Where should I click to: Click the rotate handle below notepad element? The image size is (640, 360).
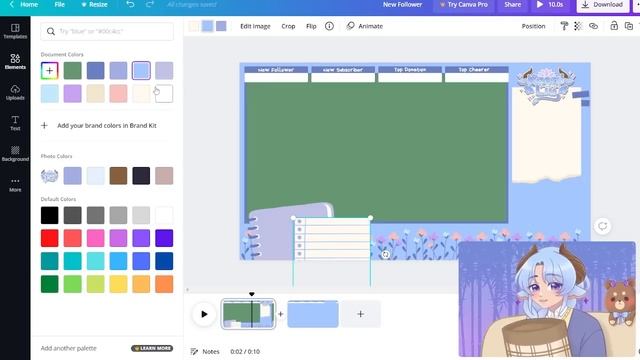pos(385,255)
